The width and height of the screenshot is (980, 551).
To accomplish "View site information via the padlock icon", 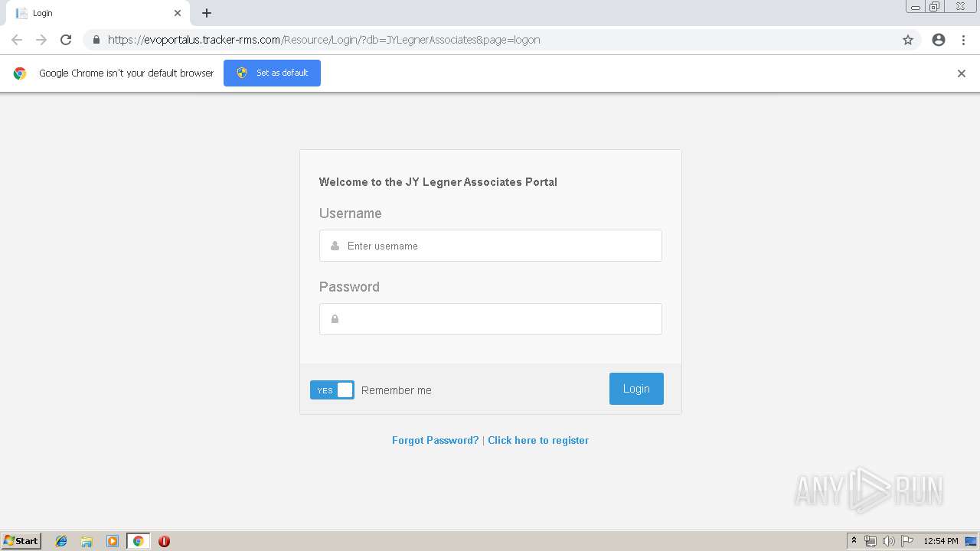I will coord(96,40).
